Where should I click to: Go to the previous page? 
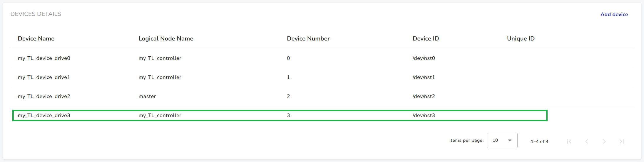pyautogui.click(x=587, y=141)
